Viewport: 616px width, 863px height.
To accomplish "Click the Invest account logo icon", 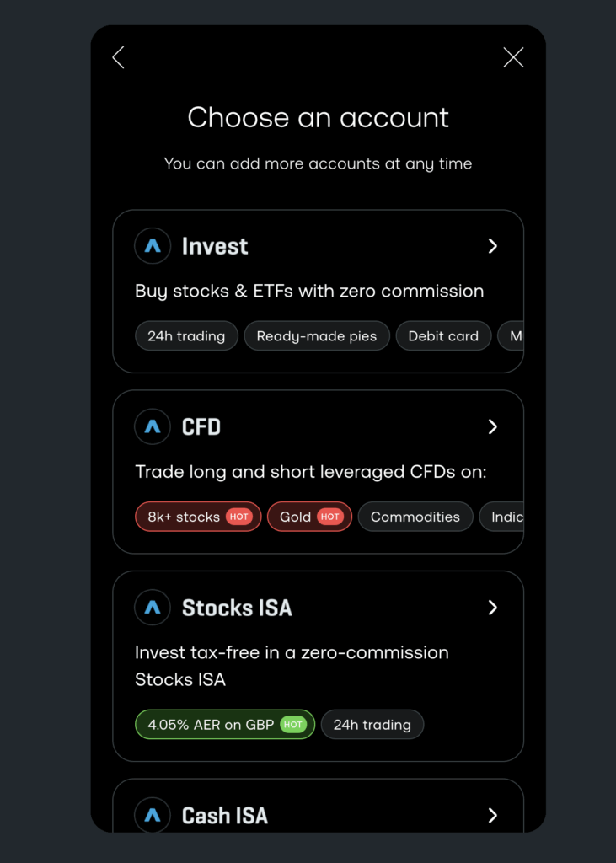I will coord(153,246).
